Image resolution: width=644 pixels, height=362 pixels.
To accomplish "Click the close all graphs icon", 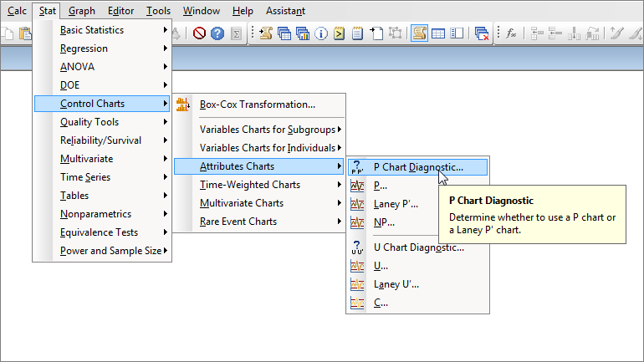I will click(482, 33).
